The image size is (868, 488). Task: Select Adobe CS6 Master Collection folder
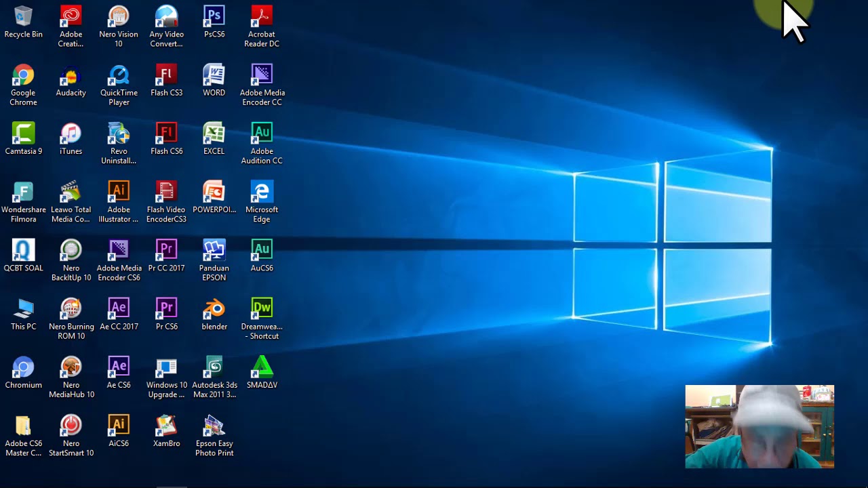click(23, 425)
